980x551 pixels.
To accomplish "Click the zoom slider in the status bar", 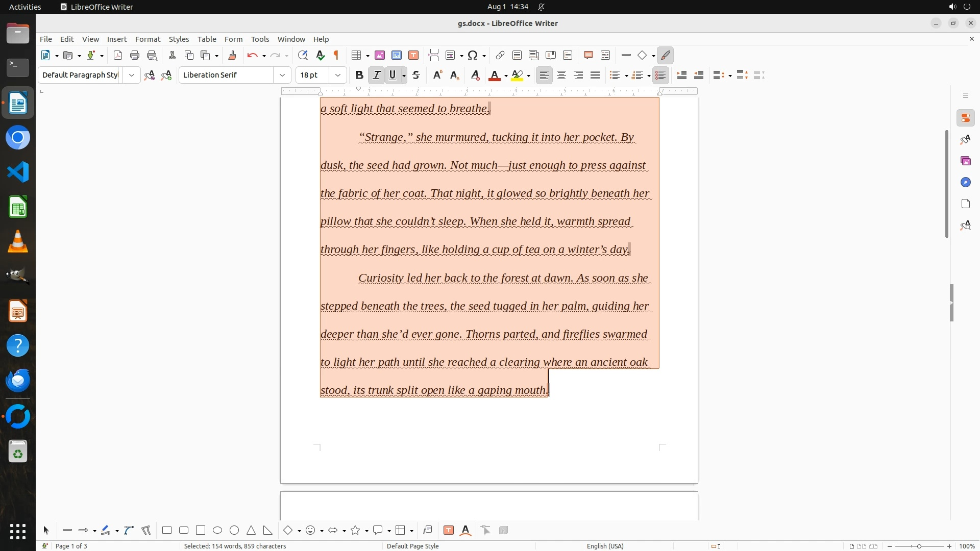I will click(919, 546).
